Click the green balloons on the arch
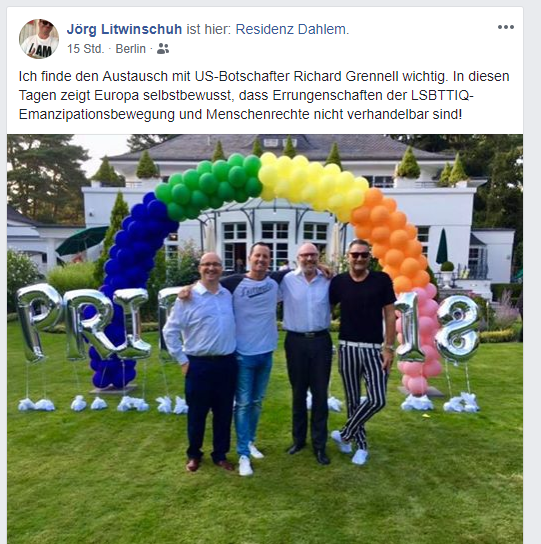Viewport: 541px width, 544px height. pyautogui.click(x=210, y=186)
